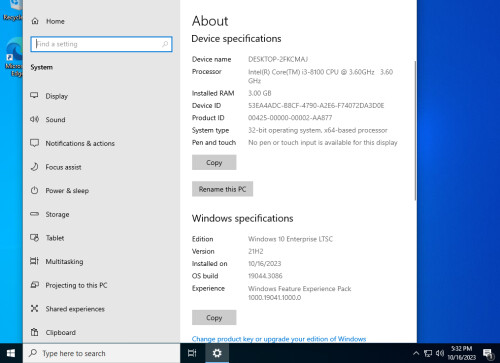This screenshot has width=500, height=363.
Task: Click the Device ID value 53EA4ADC
Action: [x=316, y=106]
